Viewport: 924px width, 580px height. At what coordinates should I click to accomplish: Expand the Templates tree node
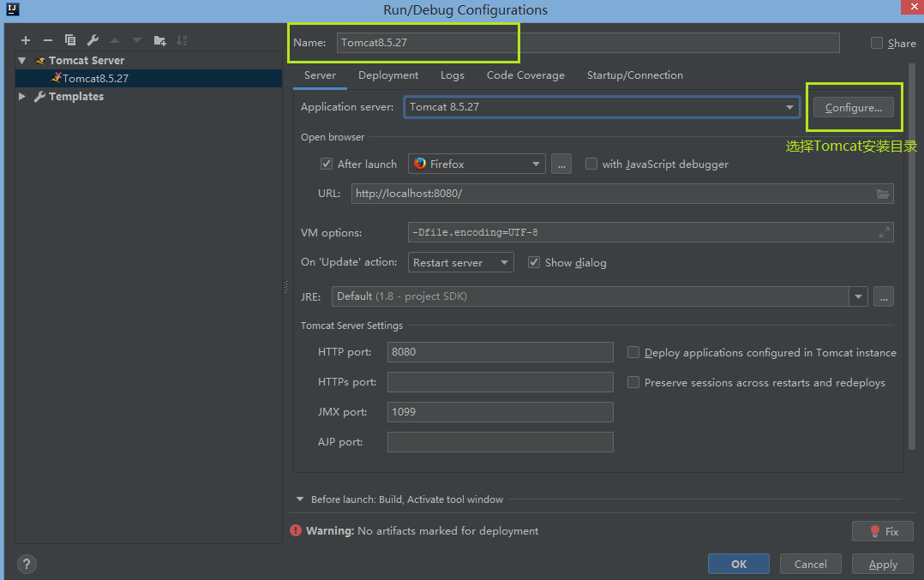pos(22,96)
